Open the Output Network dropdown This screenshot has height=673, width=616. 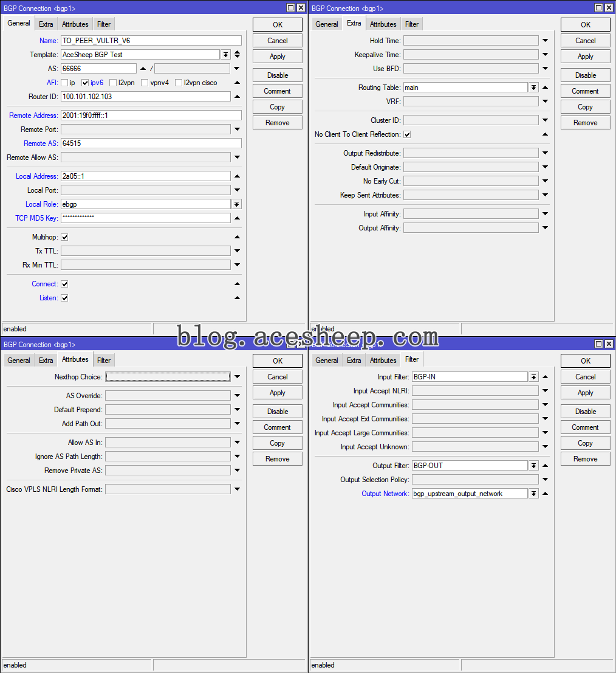click(x=533, y=494)
